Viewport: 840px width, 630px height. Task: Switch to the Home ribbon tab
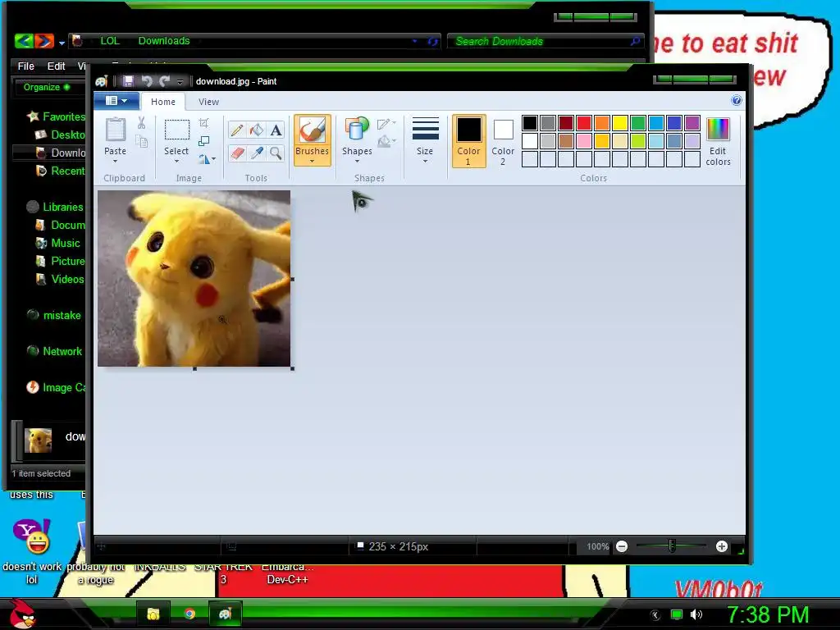point(163,102)
